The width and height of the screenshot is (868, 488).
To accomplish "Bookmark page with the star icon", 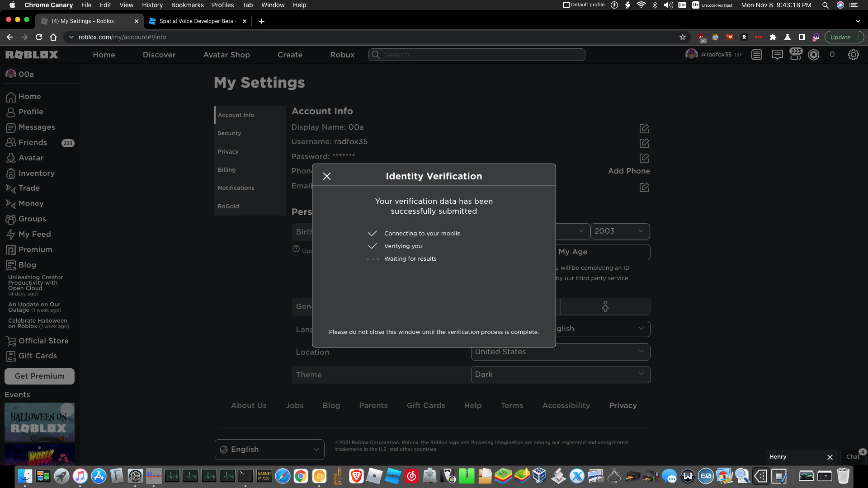I will click(682, 37).
